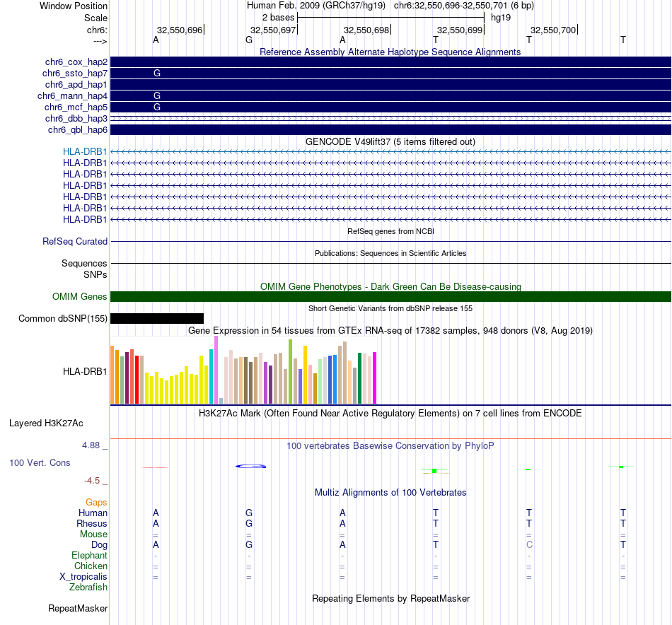Open the RefSeq genes from NCBI title

(390, 231)
